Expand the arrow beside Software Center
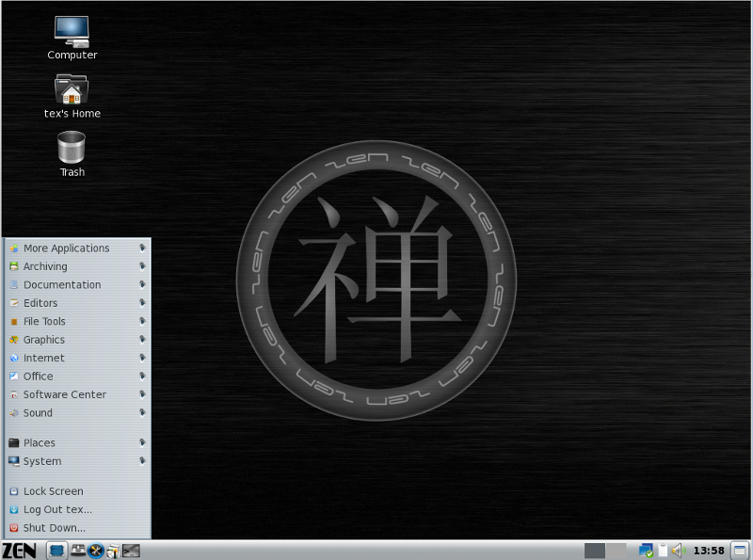This screenshot has width=753, height=560. 143,393
